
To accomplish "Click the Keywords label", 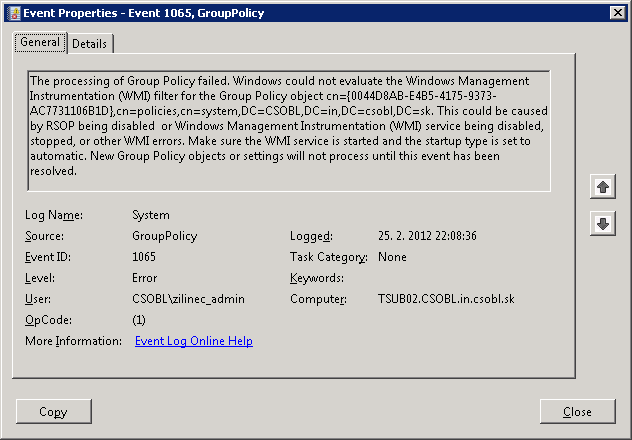I will pos(317,278).
